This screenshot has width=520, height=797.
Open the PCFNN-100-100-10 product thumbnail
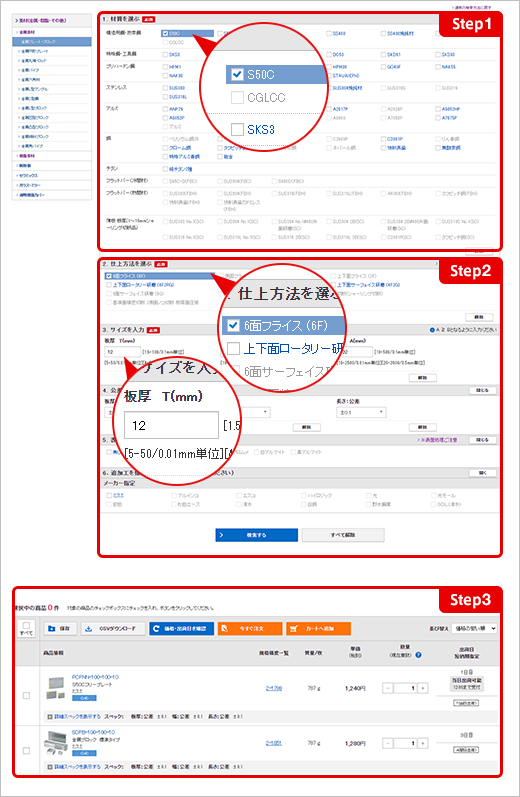click(x=55, y=688)
